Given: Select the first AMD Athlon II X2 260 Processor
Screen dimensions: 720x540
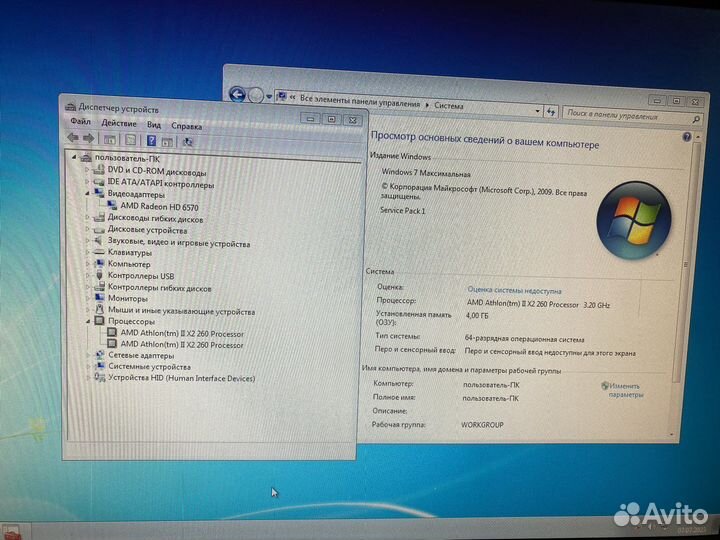Looking at the screenshot, I should (x=182, y=334).
